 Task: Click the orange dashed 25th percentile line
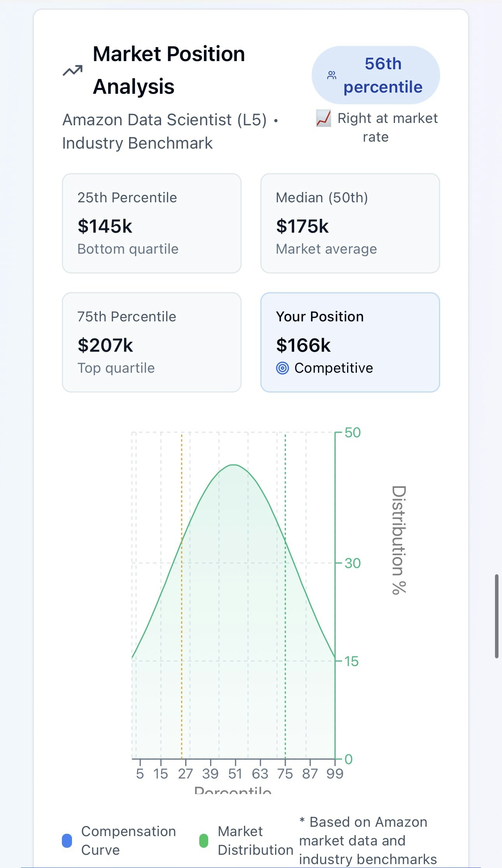click(182, 595)
